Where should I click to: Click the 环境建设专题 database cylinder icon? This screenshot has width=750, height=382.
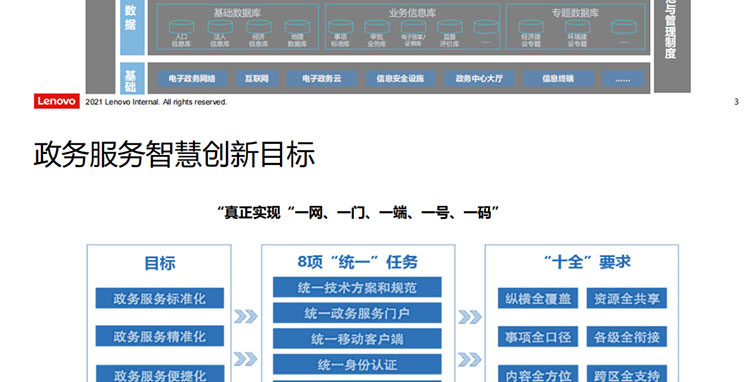[x=577, y=27]
